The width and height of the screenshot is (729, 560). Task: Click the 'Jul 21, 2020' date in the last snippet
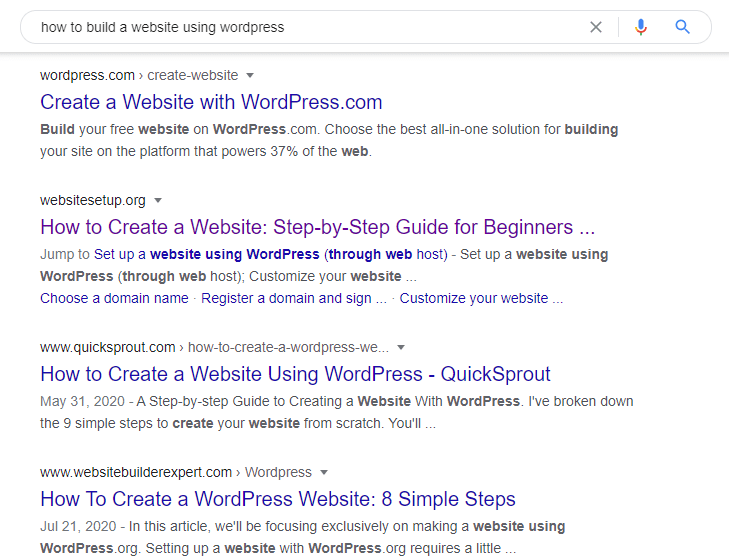point(78,527)
